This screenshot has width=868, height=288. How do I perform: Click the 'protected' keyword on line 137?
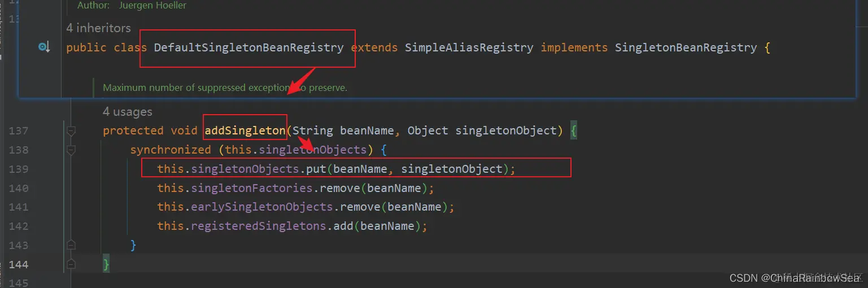pyautogui.click(x=133, y=130)
